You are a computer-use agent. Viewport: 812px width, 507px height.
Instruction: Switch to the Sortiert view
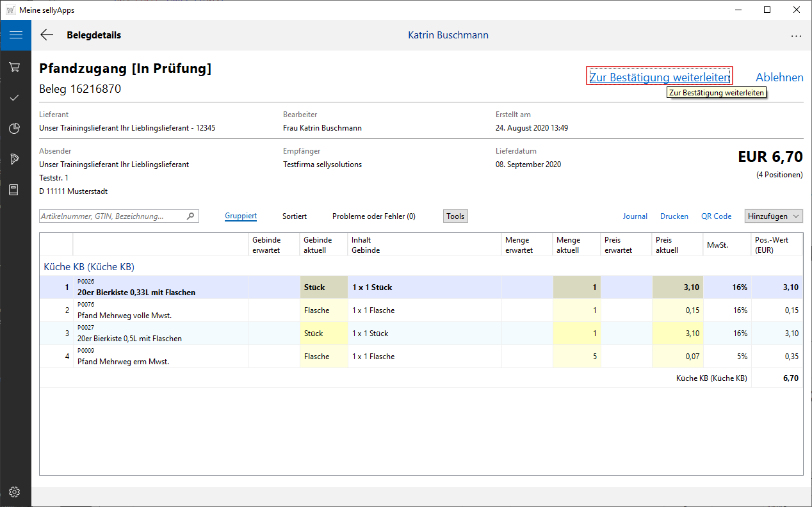pos(295,216)
